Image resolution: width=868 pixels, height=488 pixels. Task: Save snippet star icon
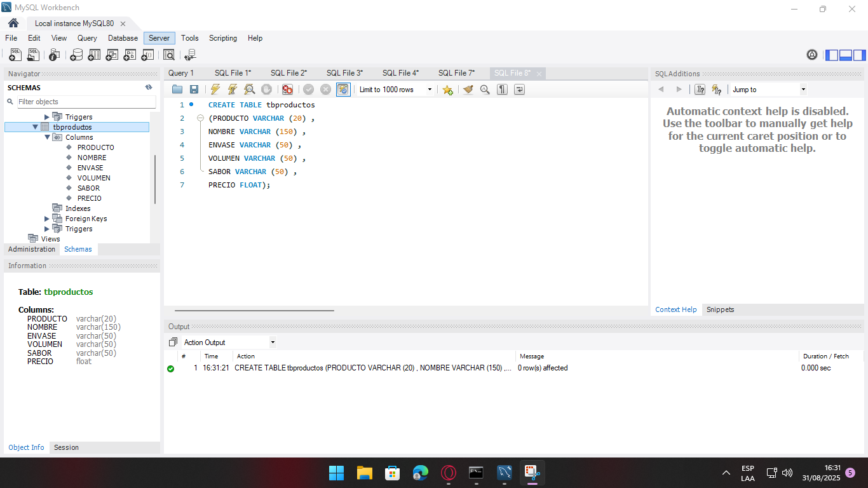tap(448, 90)
